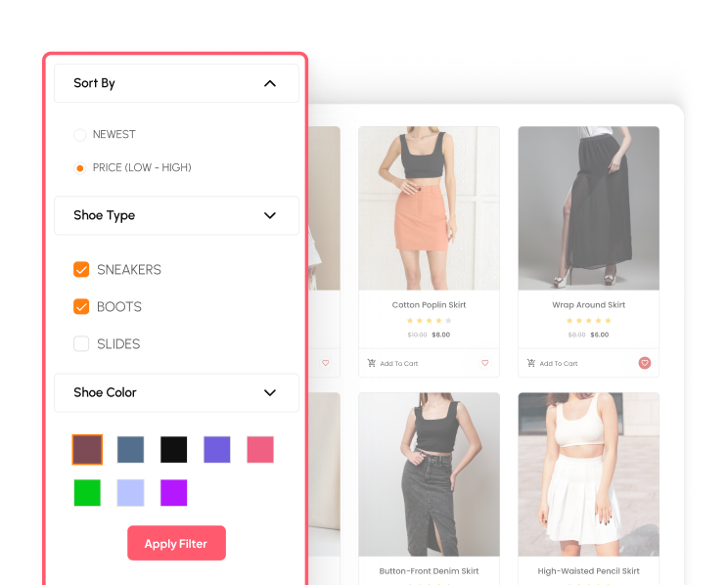Open the Cotton Poplin Skirt product image

429,208
